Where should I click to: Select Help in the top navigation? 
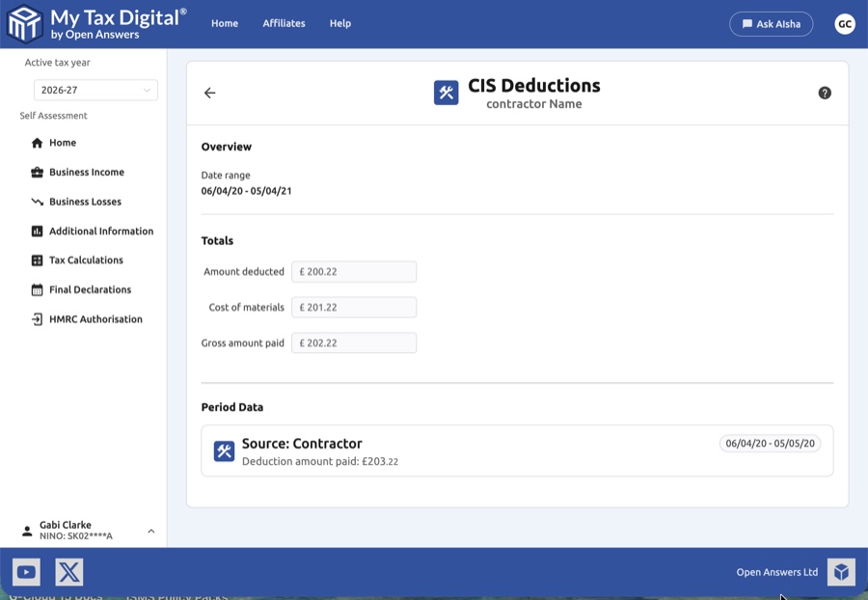click(x=340, y=23)
